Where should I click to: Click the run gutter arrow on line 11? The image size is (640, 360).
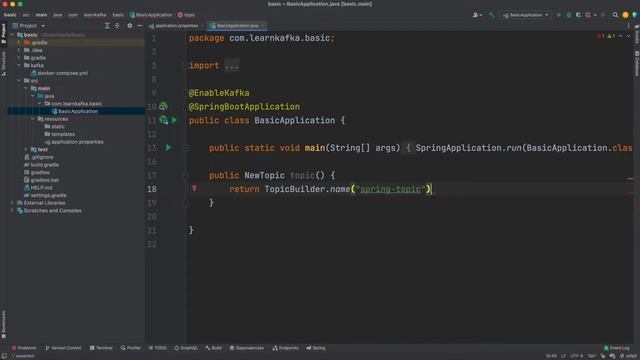click(174, 120)
